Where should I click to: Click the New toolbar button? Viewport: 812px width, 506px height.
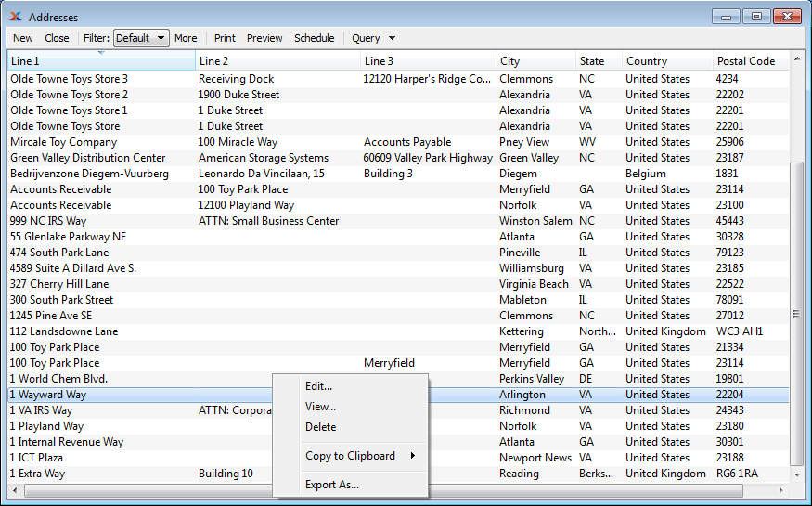click(x=23, y=38)
